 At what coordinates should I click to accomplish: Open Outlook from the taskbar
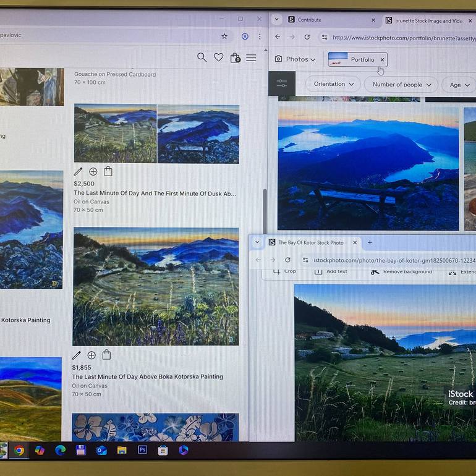pyautogui.click(x=101, y=451)
